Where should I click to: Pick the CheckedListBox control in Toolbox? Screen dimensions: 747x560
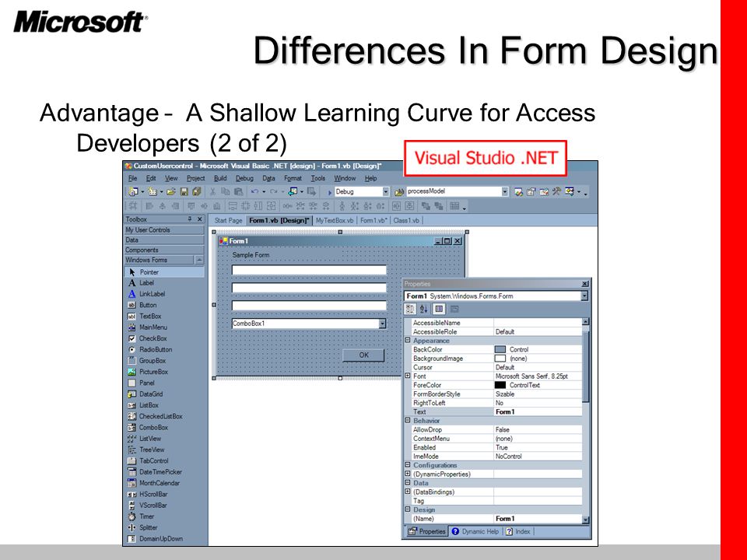155,416
